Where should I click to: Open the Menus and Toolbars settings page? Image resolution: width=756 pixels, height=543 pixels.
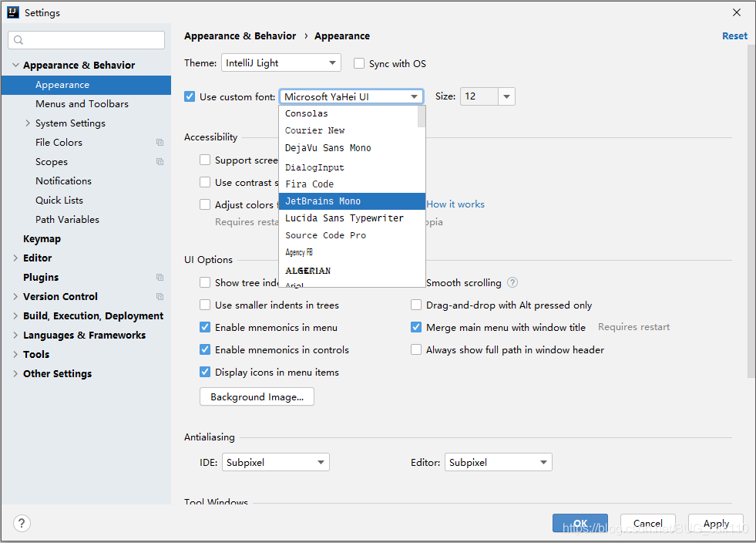point(79,103)
